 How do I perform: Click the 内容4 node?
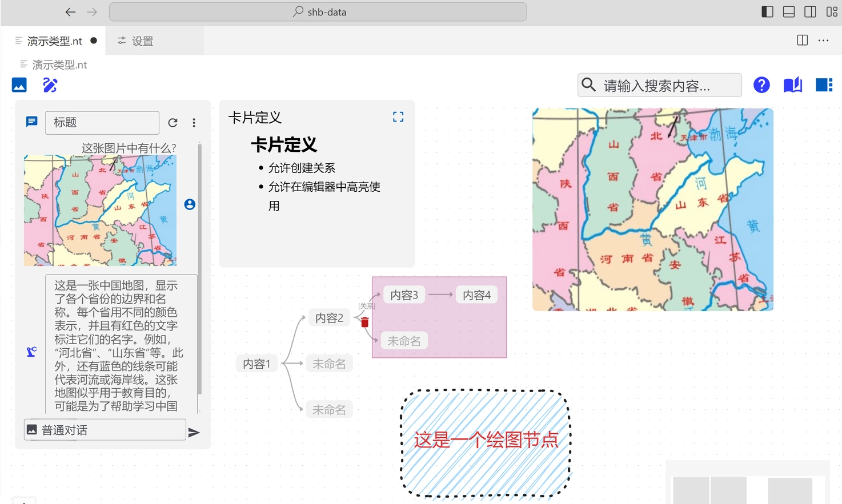[476, 295]
